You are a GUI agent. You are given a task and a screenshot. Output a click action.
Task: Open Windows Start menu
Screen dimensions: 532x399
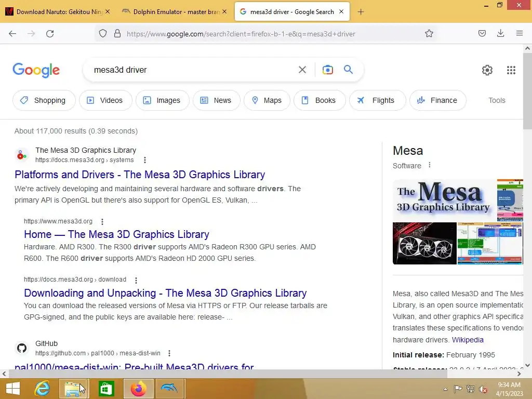pos(12,389)
